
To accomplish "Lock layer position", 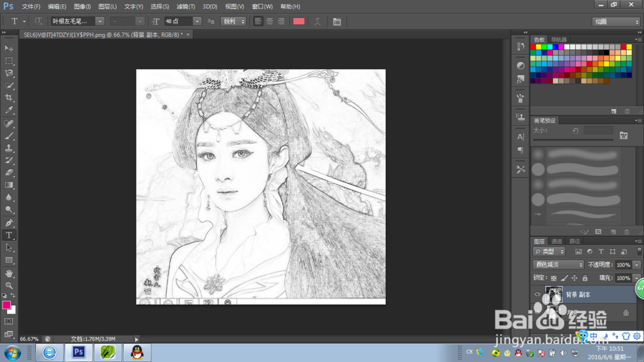I will tap(574, 278).
